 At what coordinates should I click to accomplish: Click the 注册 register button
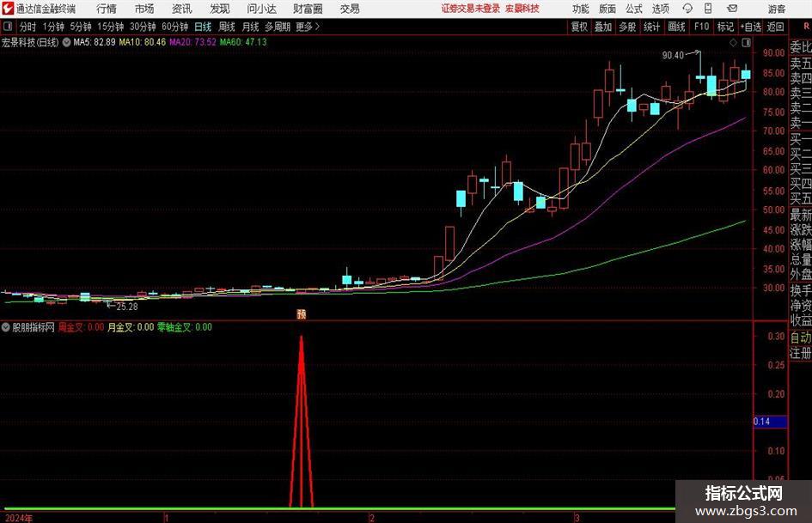click(800, 353)
